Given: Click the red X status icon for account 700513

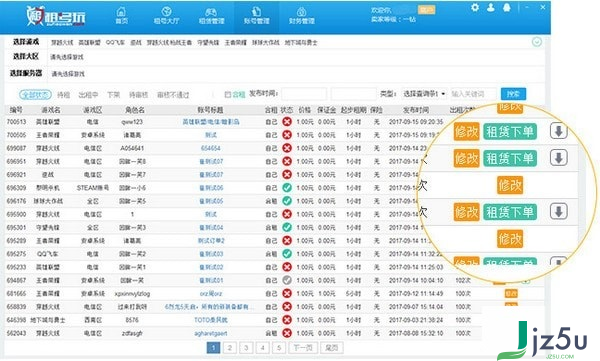Looking at the screenshot, I should (287, 122).
